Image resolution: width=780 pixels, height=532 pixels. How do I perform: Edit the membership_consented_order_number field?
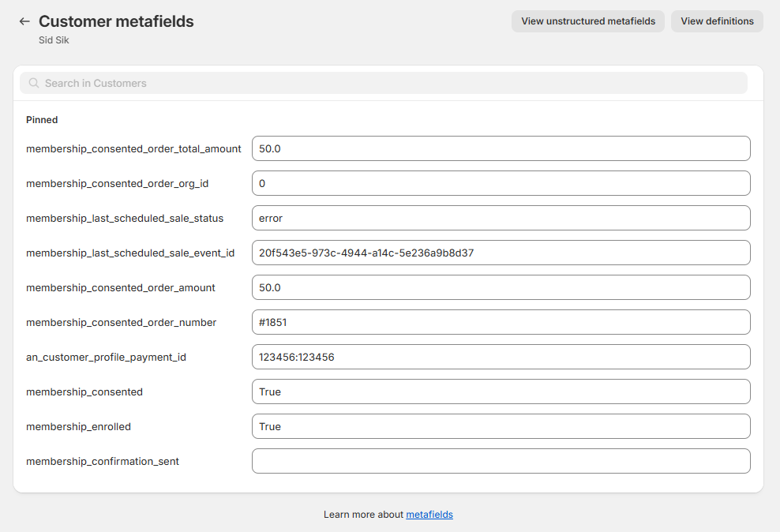pos(501,322)
